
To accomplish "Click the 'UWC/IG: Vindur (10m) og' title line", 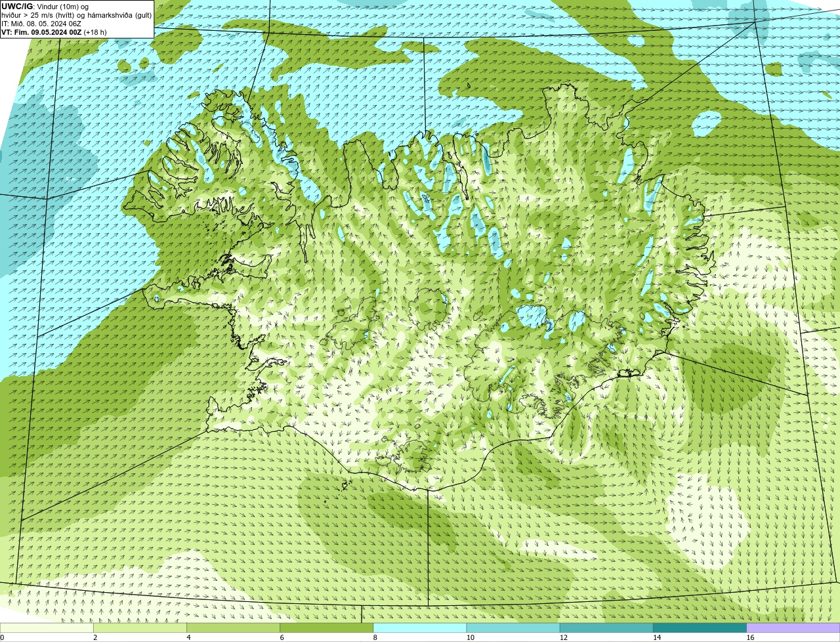I will pyautogui.click(x=45, y=6).
